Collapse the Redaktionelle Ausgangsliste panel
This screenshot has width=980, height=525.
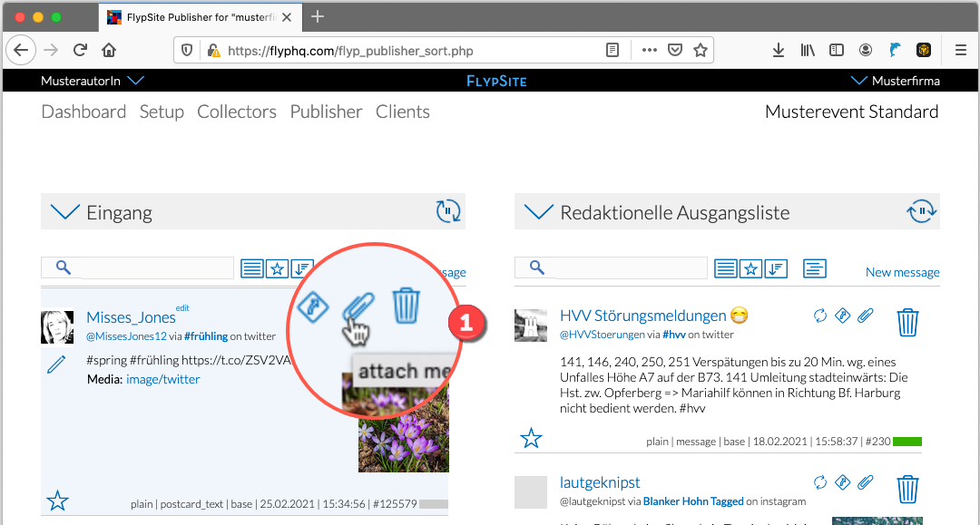click(x=539, y=212)
